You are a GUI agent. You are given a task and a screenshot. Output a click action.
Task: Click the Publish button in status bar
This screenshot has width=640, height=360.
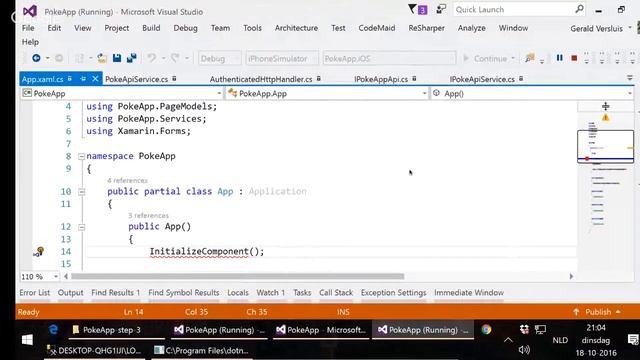[x=598, y=312]
